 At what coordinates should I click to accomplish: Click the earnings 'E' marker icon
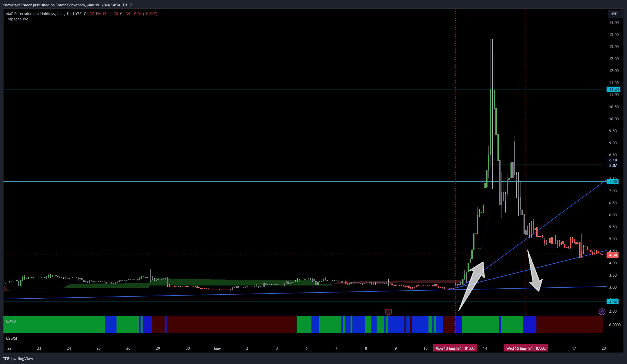[388, 312]
